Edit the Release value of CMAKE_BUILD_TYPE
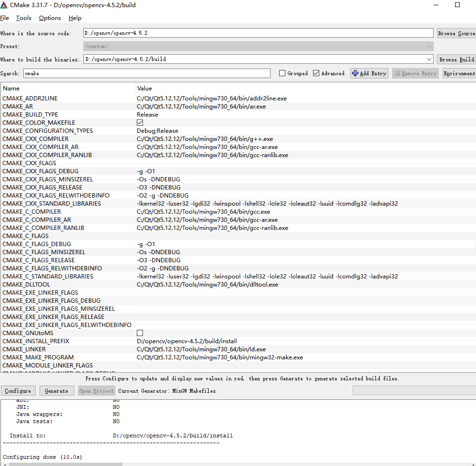The height and width of the screenshot is (466, 476). click(x=147, y=115)
